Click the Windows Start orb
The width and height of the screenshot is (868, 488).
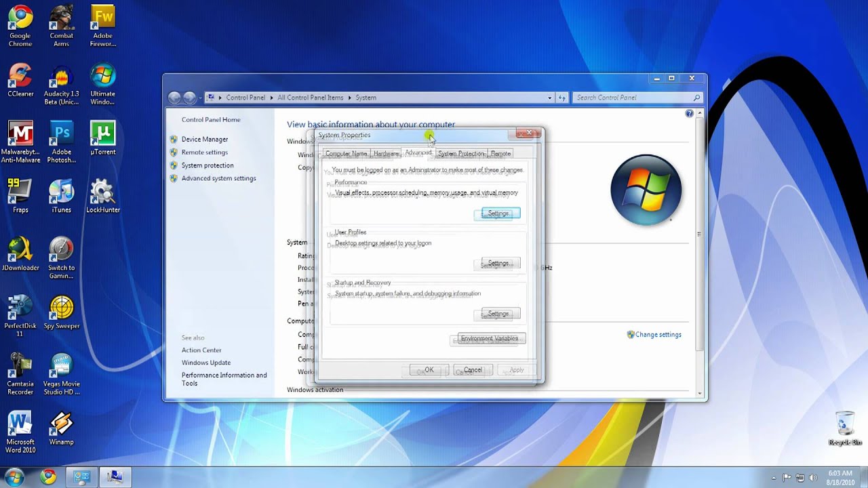tap(15, 477)
